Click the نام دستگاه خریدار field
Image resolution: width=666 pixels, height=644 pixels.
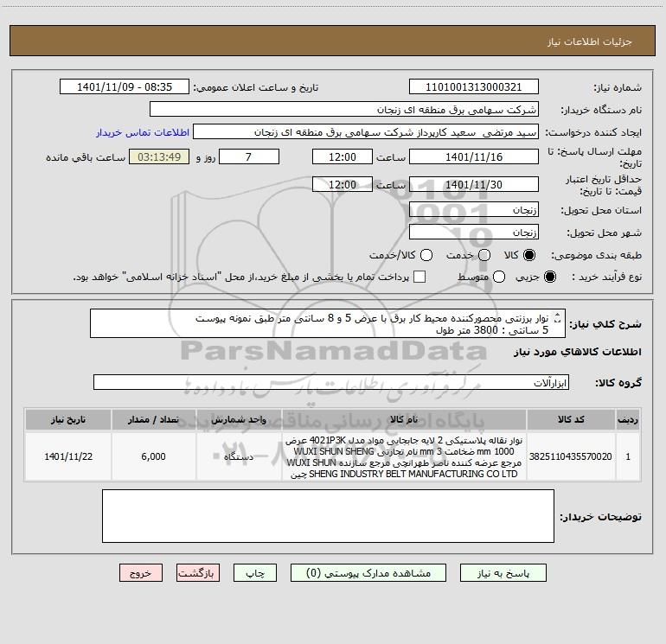(344, 110)
